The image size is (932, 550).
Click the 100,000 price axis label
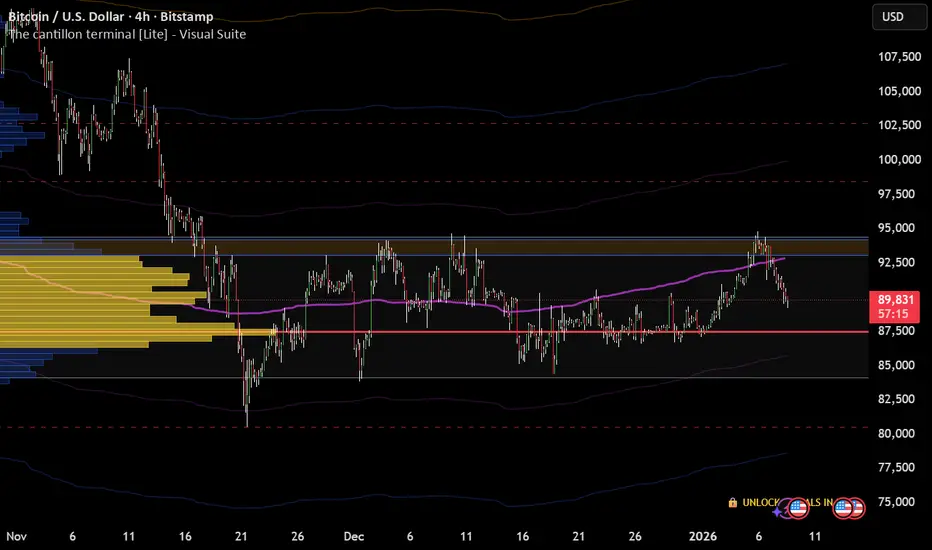899,159
